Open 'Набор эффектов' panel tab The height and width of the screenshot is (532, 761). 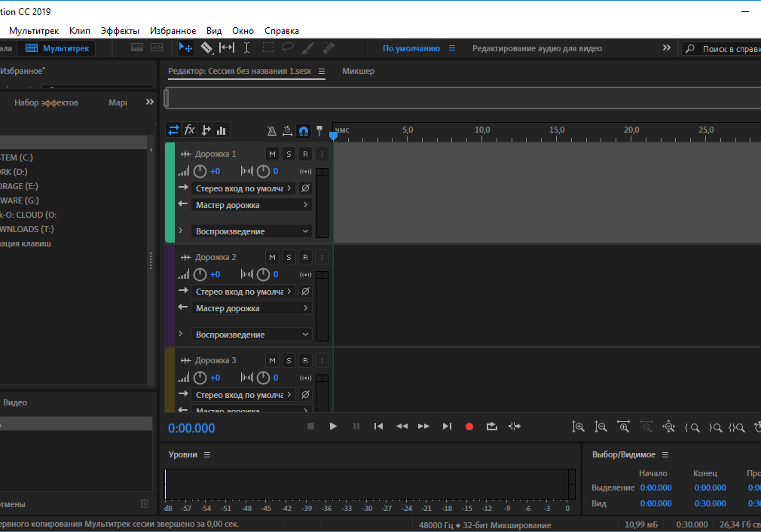(46, 102)
